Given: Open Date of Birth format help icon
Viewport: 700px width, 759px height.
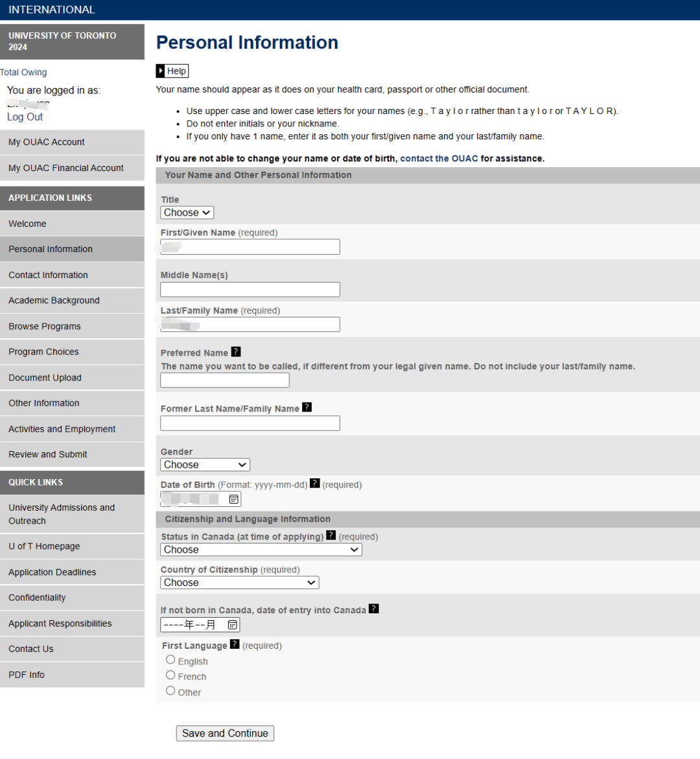Looking at the screenshot, I should click(x=314, y=483).
